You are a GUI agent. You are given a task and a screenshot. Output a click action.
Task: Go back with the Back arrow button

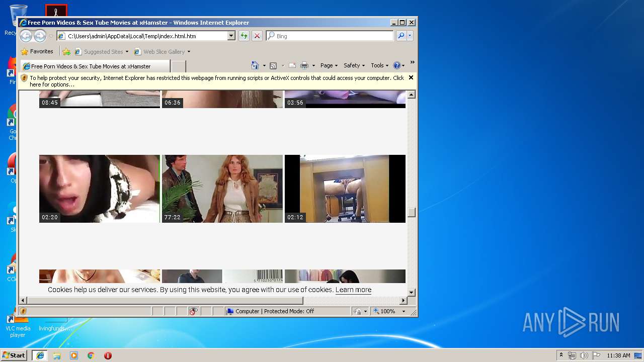[26, 36]
